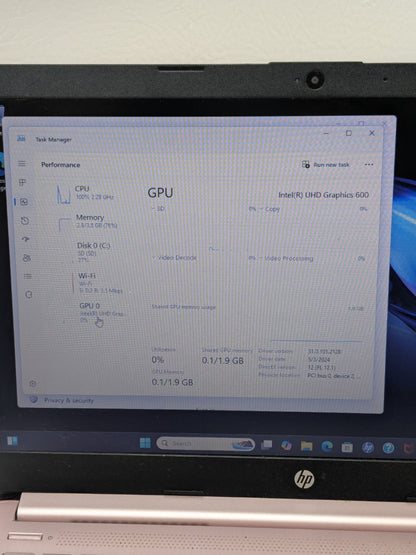Select the GPU 0 performance entry
The height and width of the screenshot is (555, 416).
[x=96, y=313]
